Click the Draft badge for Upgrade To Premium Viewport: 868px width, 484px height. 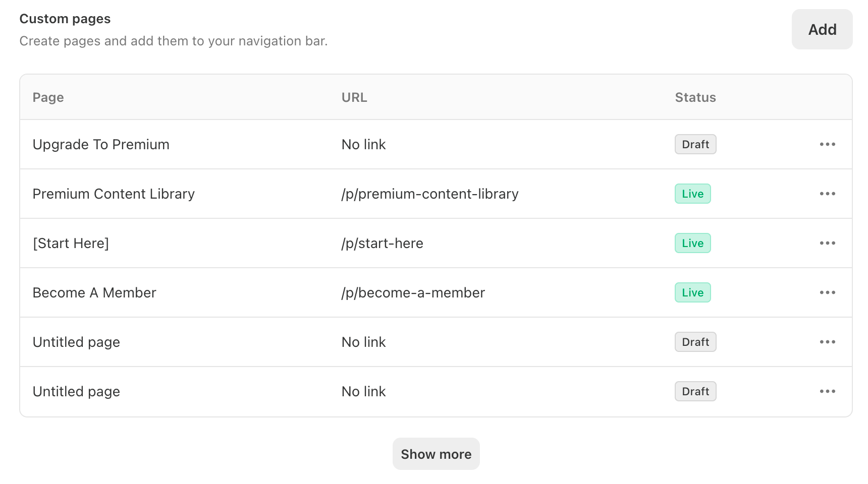pos(695,144)
